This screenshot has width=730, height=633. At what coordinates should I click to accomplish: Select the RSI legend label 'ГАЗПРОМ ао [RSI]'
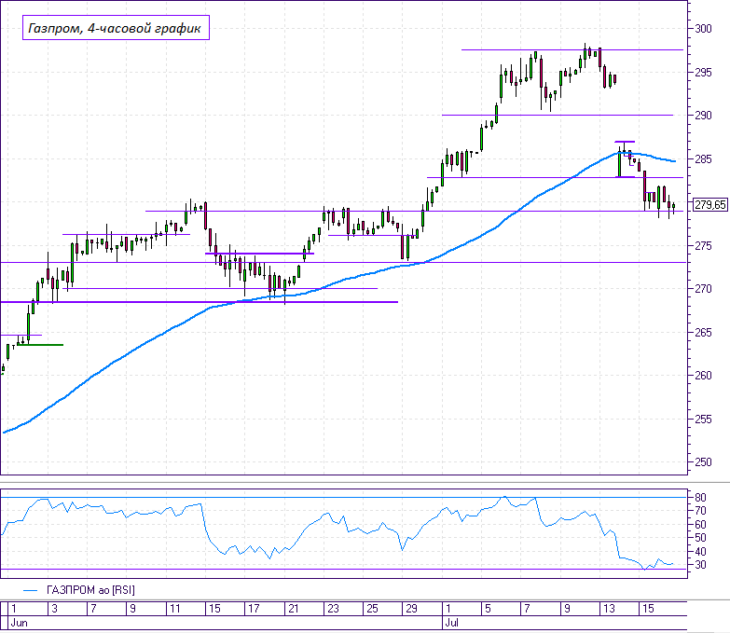[x=91, y=590]
